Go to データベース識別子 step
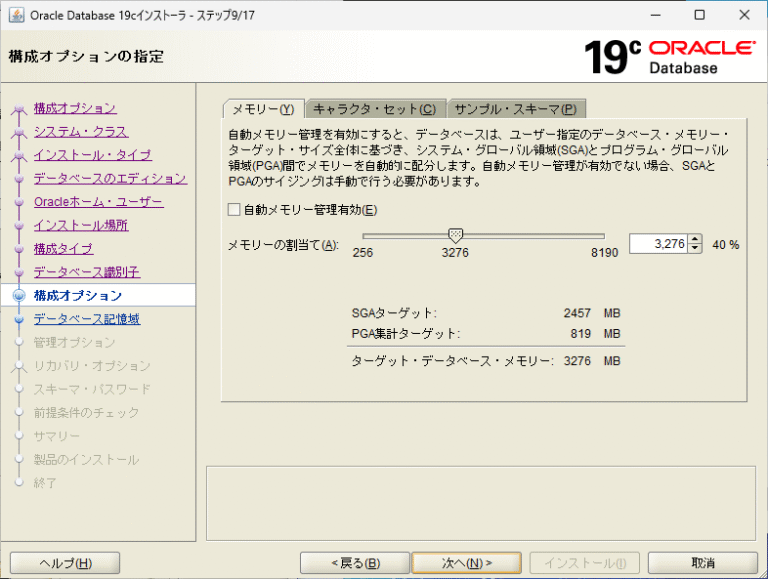Screen dimensions: 768x579 coord(87,272)
